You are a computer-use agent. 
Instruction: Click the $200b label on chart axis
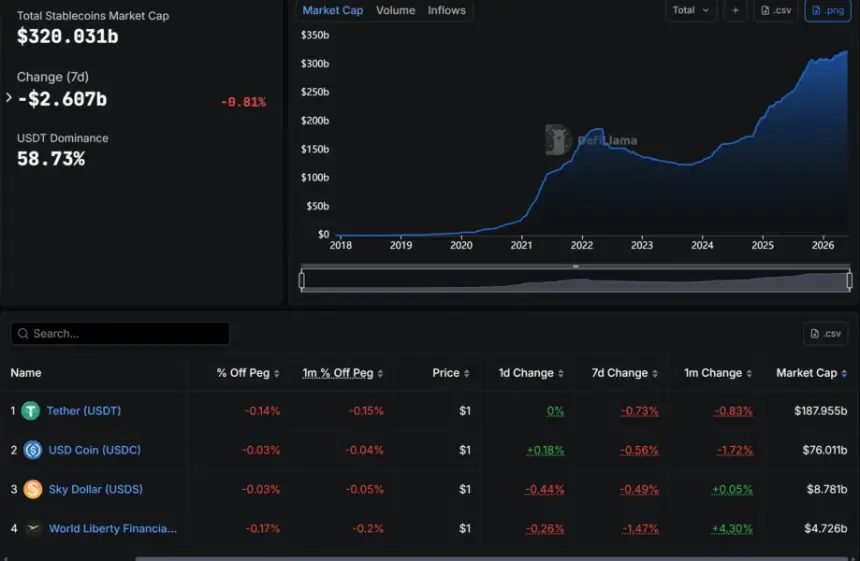click(315, 121)
